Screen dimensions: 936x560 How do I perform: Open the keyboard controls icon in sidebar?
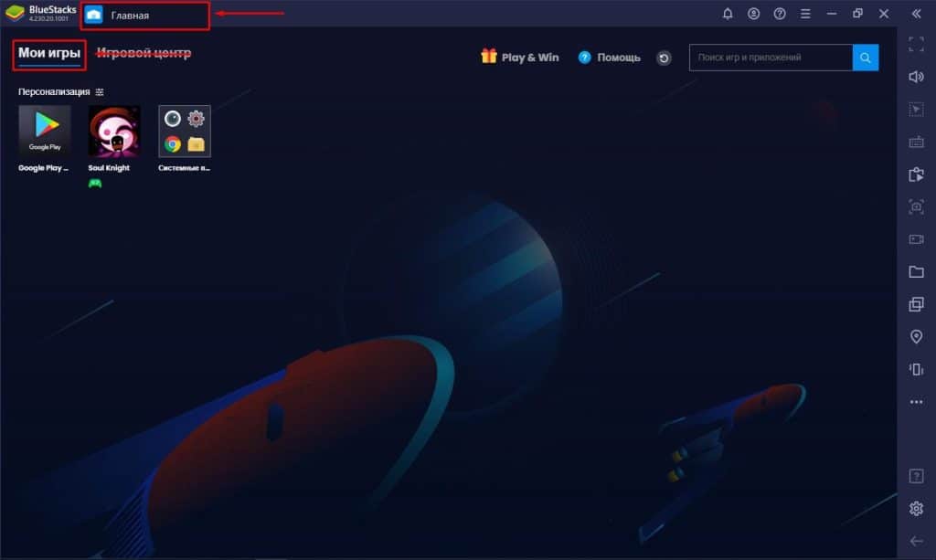[916, 142]
